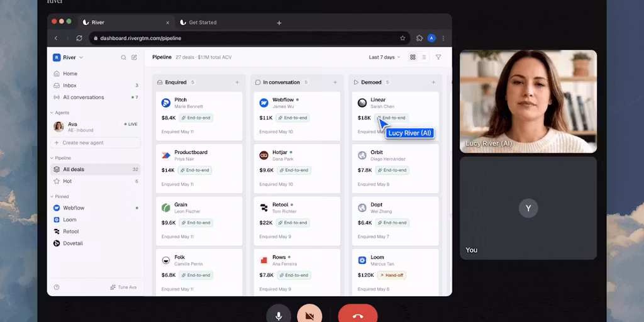Image resolution: width=644 pixels, height=322 pixels.
Task: Open the River workspace dropdown
Action: (68, 57)
